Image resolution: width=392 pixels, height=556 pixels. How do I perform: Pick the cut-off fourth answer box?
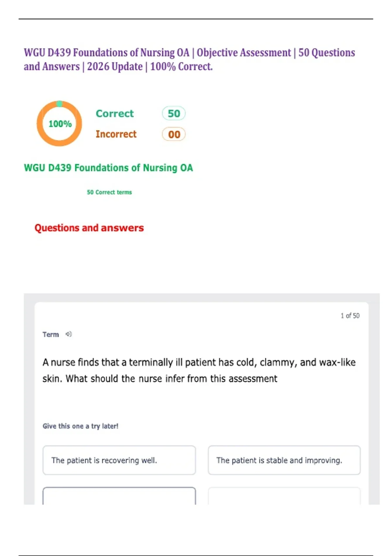point(284,496)
